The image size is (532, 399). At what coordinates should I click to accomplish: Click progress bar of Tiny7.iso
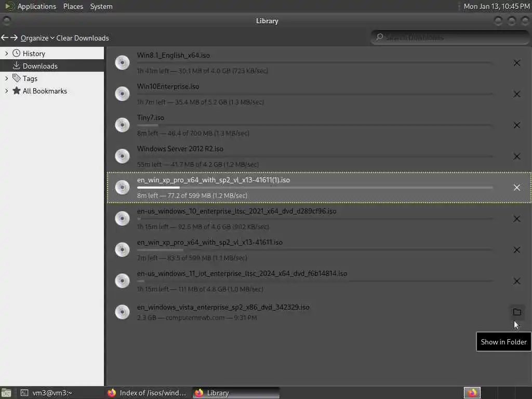coord(315,125)
